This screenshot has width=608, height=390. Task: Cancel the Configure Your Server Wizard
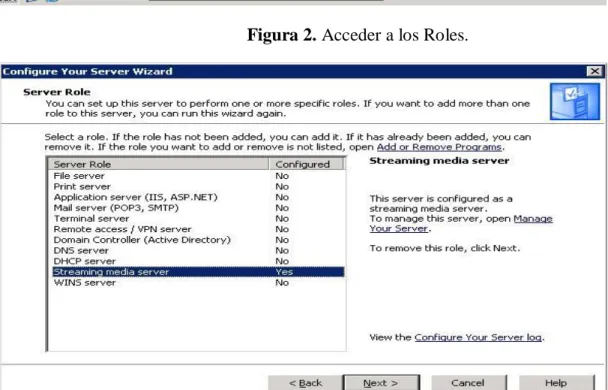pyautogui.click(x=468, y=383)
